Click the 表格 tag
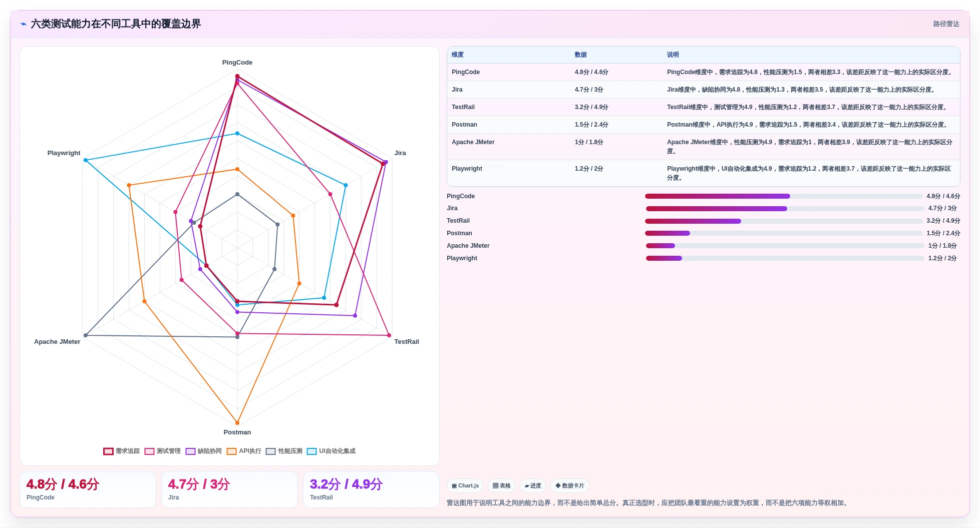Viewport: 980px width, 528px height. 501,485
